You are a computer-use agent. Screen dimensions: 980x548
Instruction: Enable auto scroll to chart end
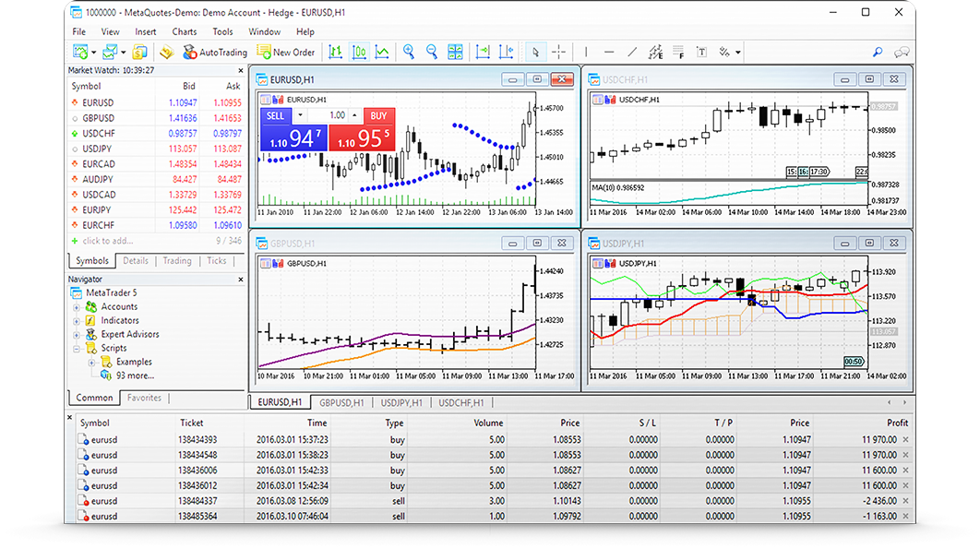pyautogui.click(x=483, y=52)
